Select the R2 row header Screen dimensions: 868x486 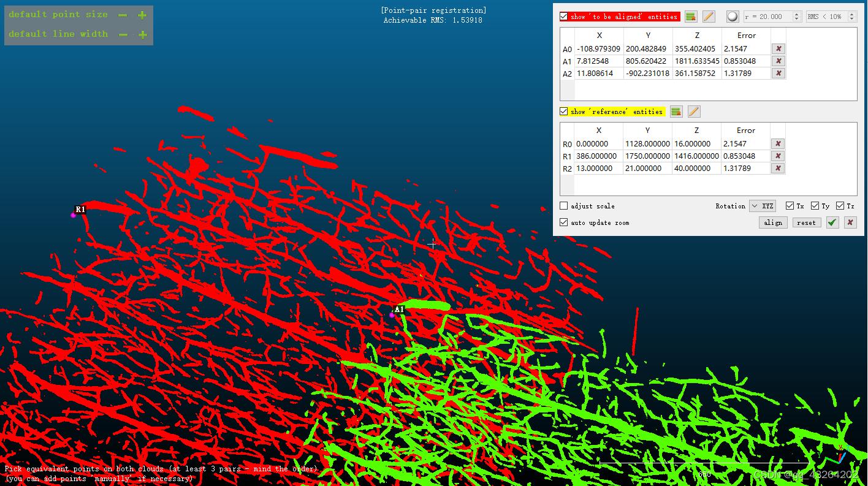click(x=567, y=169)
